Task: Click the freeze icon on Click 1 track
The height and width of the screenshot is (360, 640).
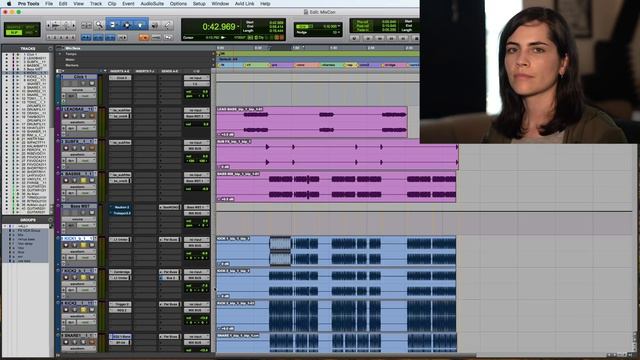Action: tap(64, 96)
